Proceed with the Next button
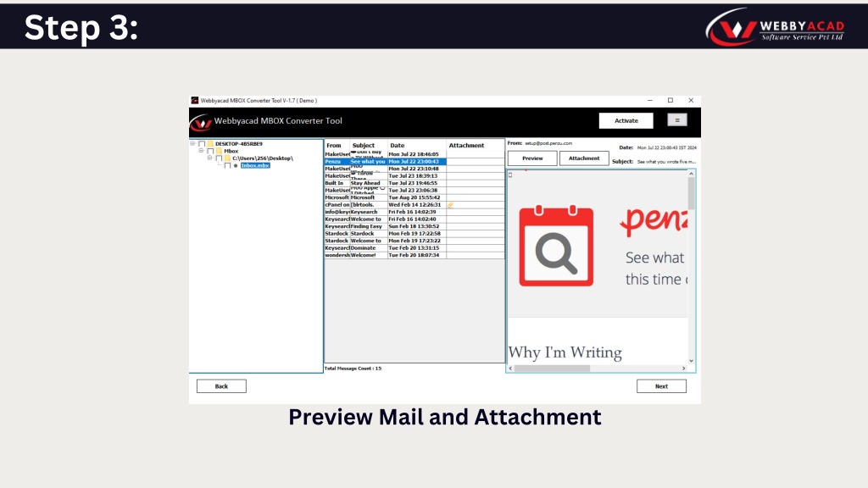The height and width of the screenshot is (488, 868). (661, 386)
